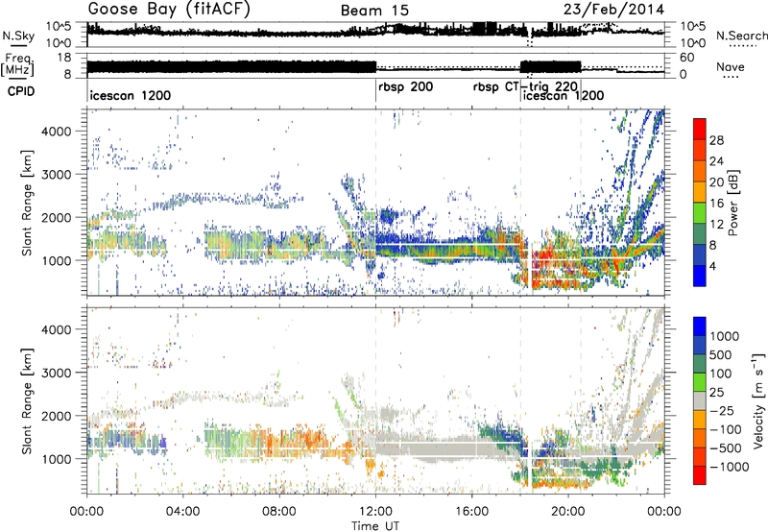Click the '16' tick on Power scale

click(716, 204)
